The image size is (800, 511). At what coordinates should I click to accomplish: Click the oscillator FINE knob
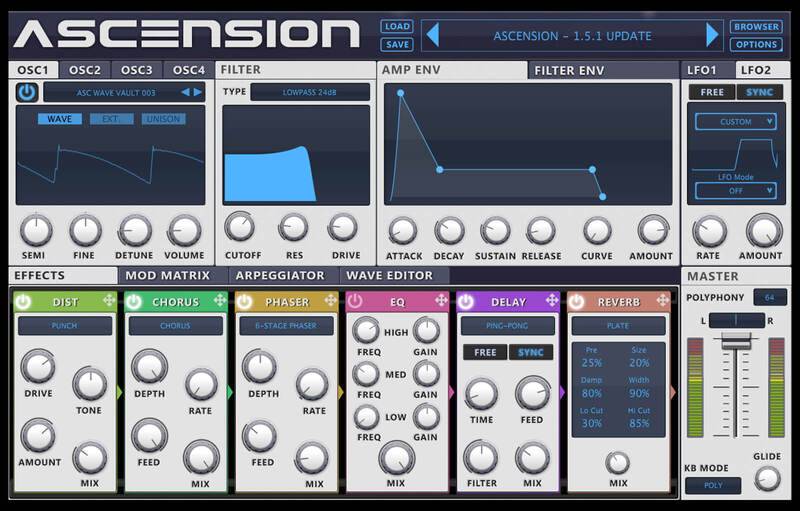(85, 231)
